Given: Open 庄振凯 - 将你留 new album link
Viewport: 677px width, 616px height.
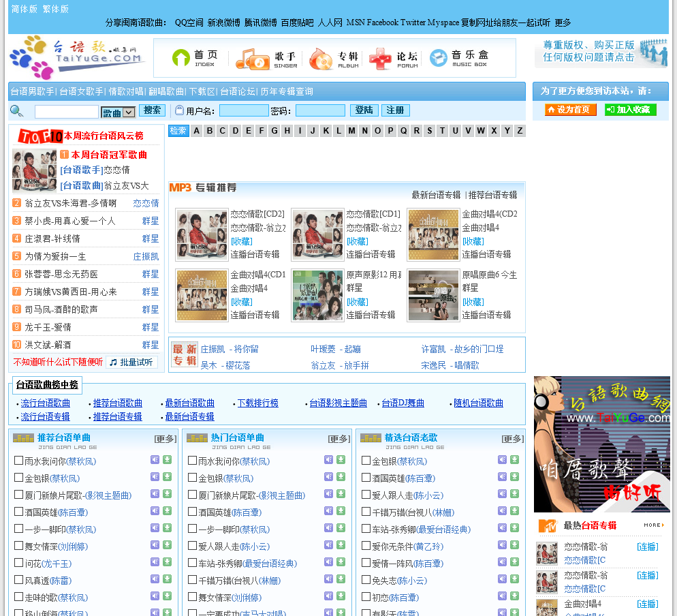Looking at the screenshot, I should pyautogui.click(x=230, y=349).
